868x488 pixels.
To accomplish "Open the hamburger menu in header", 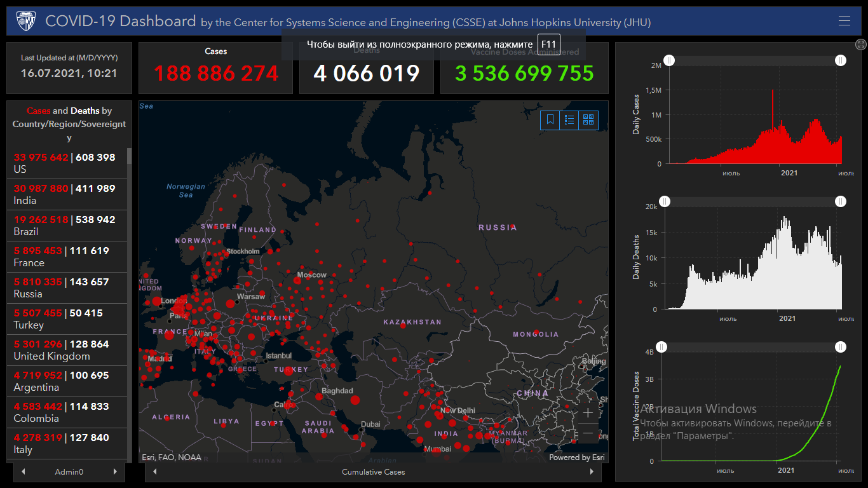I will point(844,21).
